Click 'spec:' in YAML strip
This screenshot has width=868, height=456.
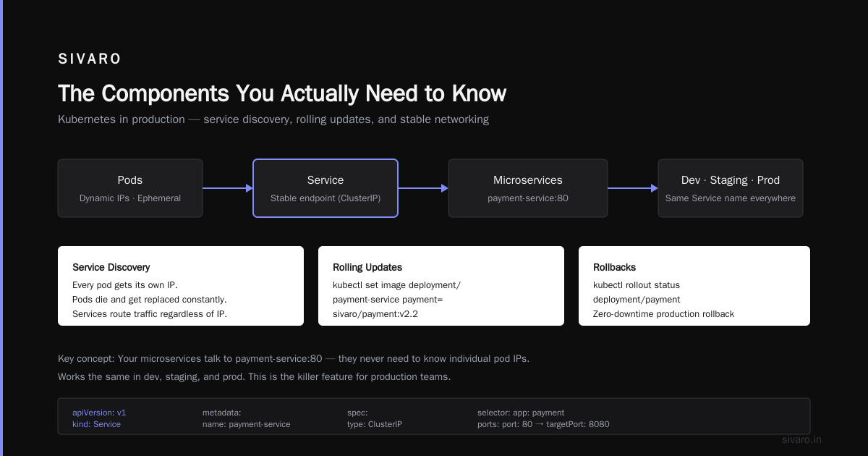357,413
